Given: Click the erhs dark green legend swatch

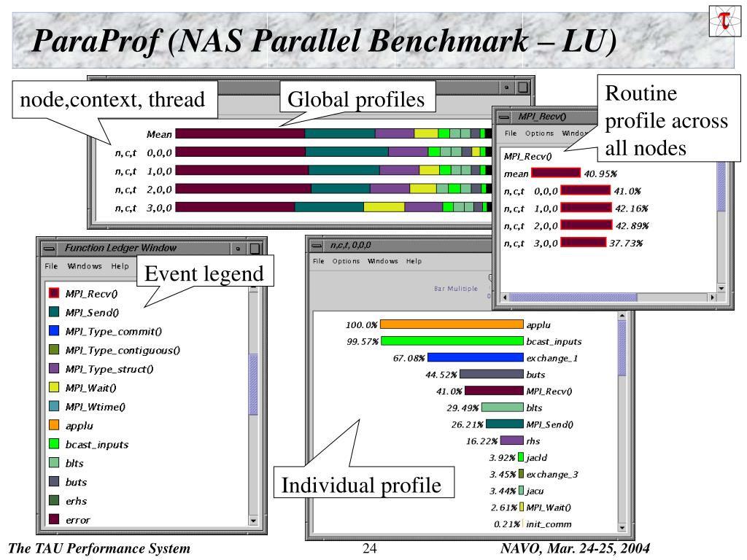Looking at the screenshot, I should click(x=54, y=500).
